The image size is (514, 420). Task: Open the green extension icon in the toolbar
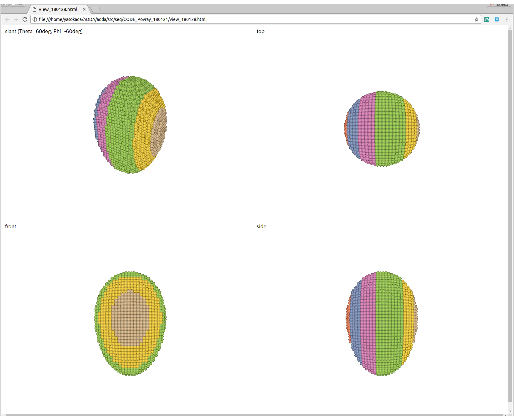point(487,19)
